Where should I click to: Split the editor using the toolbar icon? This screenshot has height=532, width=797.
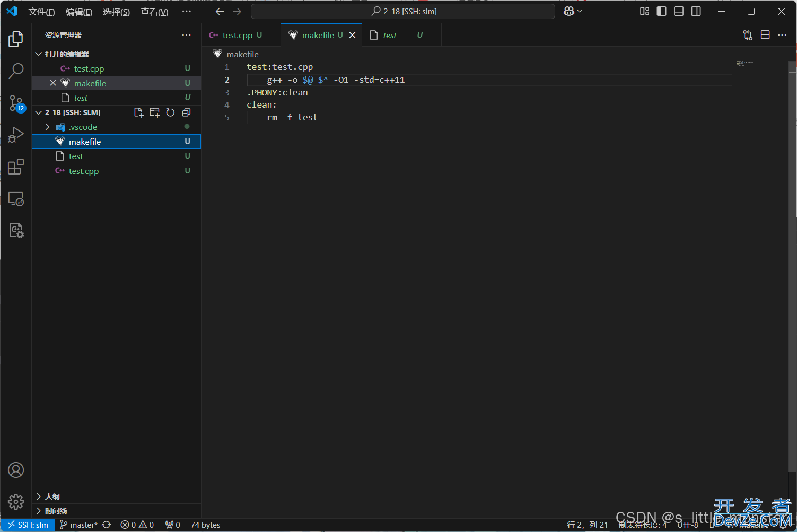[x=765, y=35]
